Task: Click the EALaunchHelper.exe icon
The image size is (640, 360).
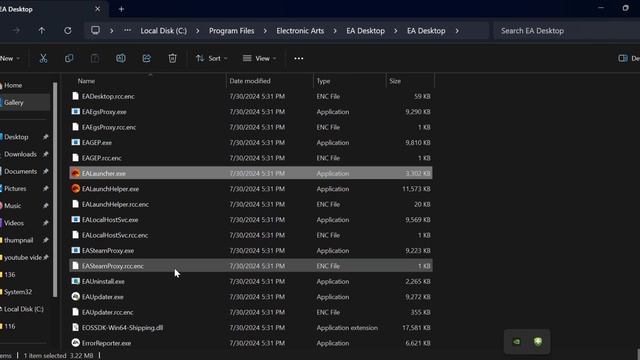Action: coord(76,189)
